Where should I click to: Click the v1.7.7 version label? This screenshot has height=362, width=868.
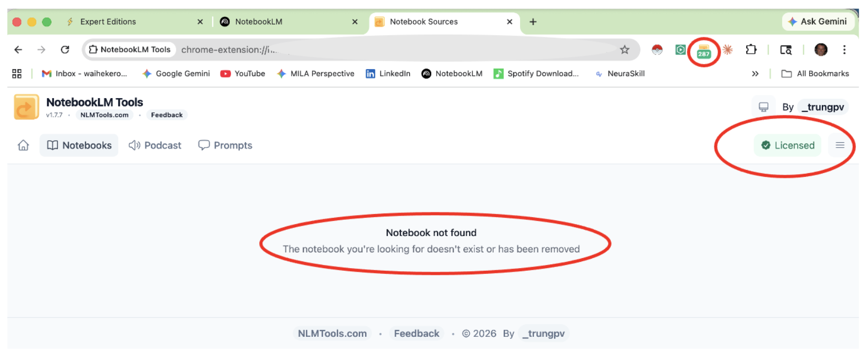(54, 115)
